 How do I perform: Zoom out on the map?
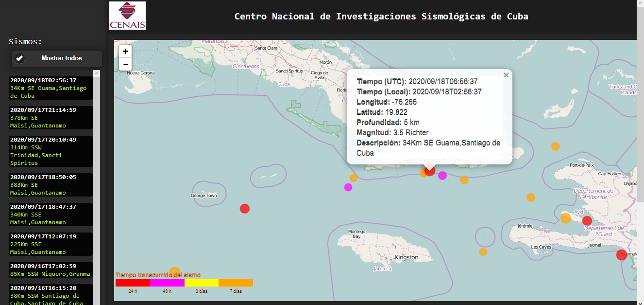click(125, 64)
